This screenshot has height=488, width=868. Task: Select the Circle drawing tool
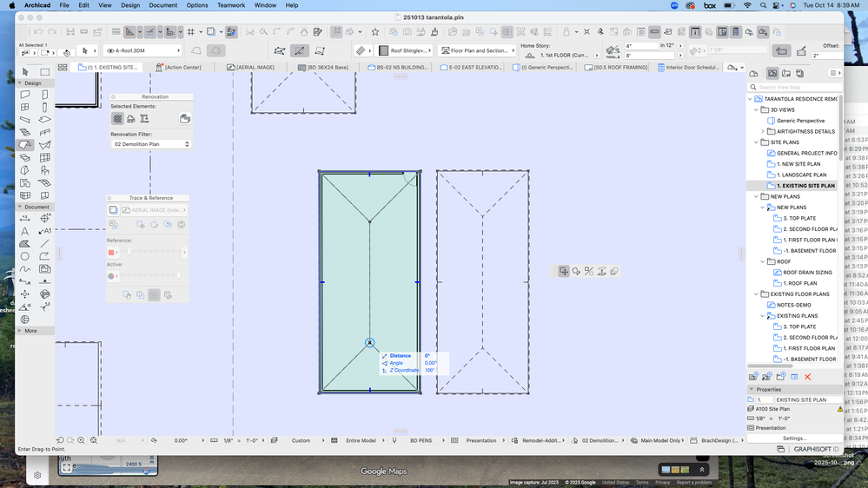[25, 256]
